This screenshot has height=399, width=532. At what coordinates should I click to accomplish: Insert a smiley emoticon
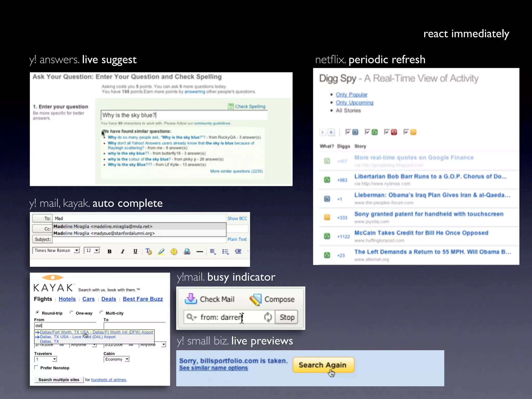174,251
